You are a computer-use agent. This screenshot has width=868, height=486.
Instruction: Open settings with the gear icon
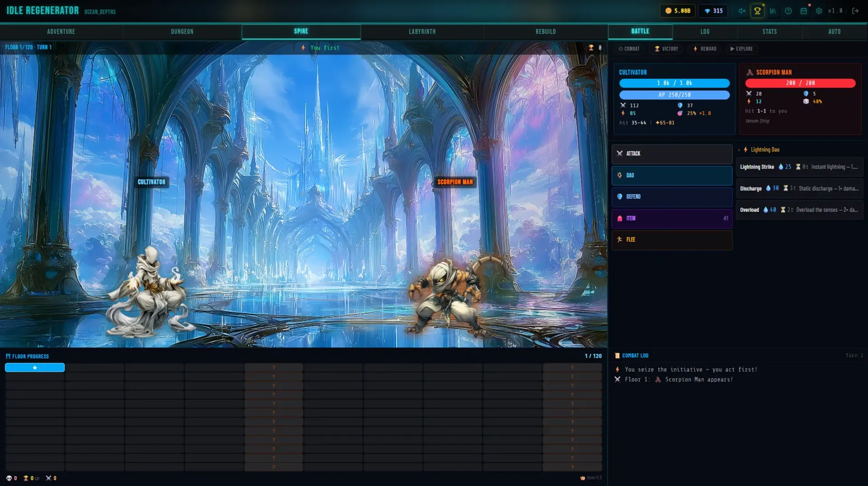click(x=819, y=11)
